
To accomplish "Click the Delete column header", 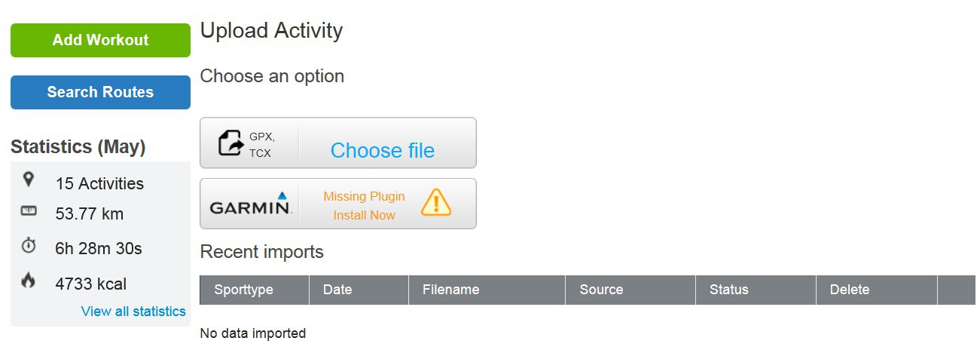I will click(x=849, y=290).
